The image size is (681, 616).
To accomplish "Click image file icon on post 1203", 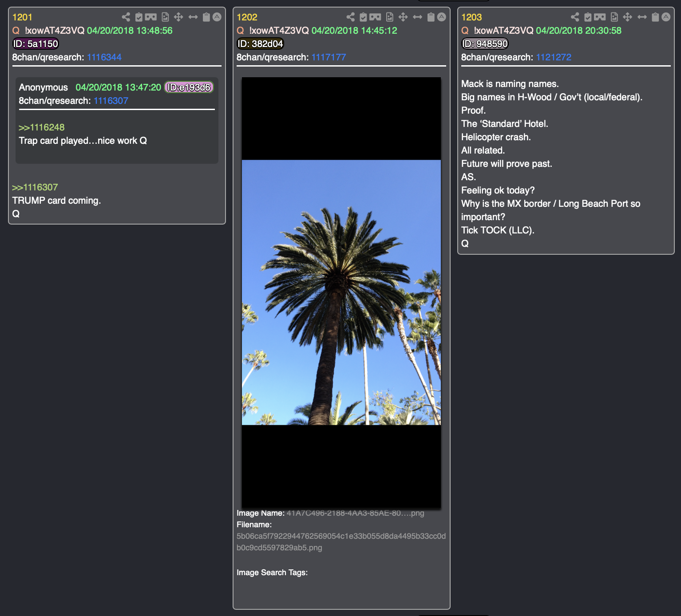I will tap(614, 17).
